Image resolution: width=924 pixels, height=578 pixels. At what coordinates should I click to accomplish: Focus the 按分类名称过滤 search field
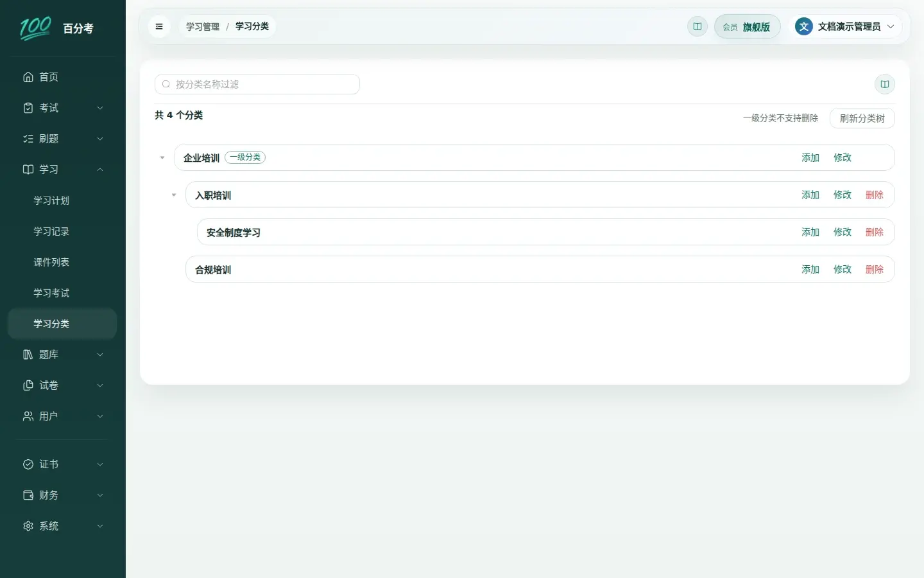click(x=257, y=84)
